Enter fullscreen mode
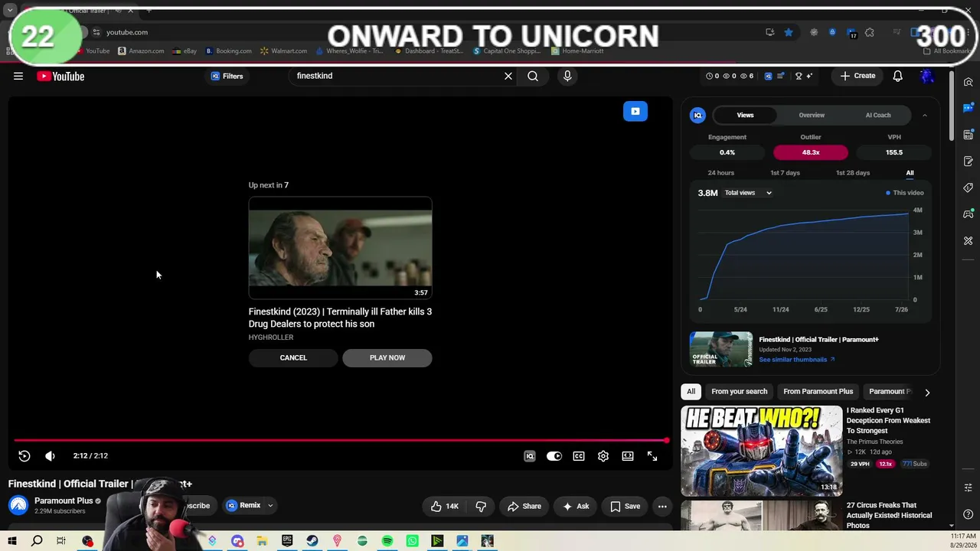Screen dimensions: 980x551 652,456
